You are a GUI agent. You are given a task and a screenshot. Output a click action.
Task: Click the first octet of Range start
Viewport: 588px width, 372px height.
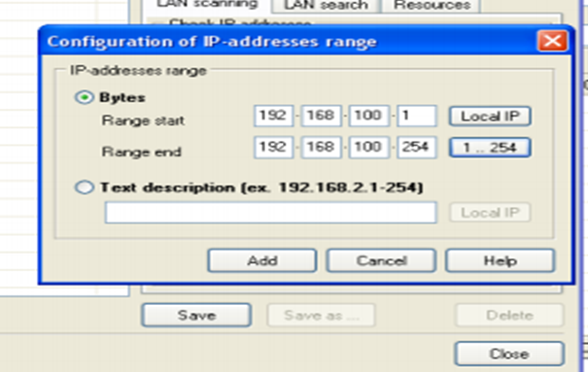pyautogui.click(x=273, y=116)
